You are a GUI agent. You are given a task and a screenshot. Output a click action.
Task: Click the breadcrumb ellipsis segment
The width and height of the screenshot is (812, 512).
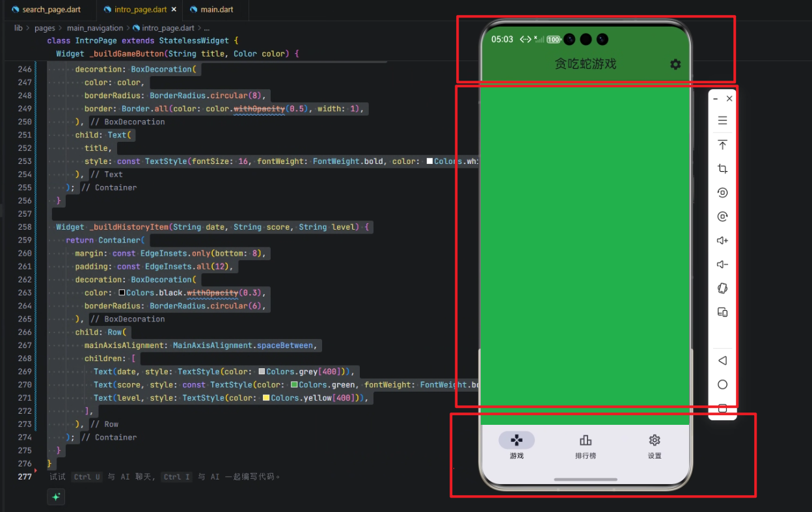coord(207,28)
